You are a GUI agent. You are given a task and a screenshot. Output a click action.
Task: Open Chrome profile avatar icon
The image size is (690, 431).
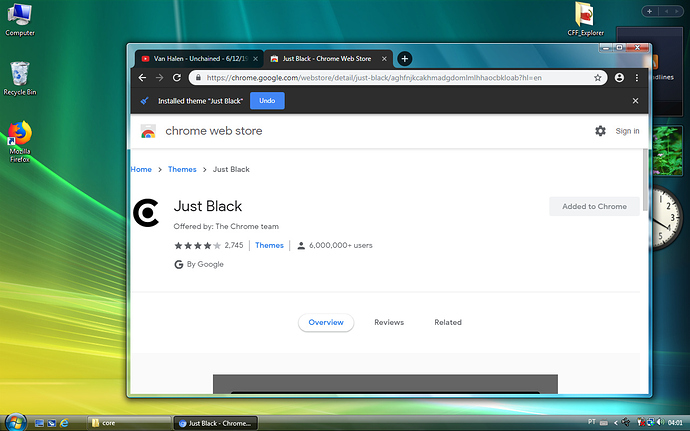pyautogui.click(x=619, y=77)
